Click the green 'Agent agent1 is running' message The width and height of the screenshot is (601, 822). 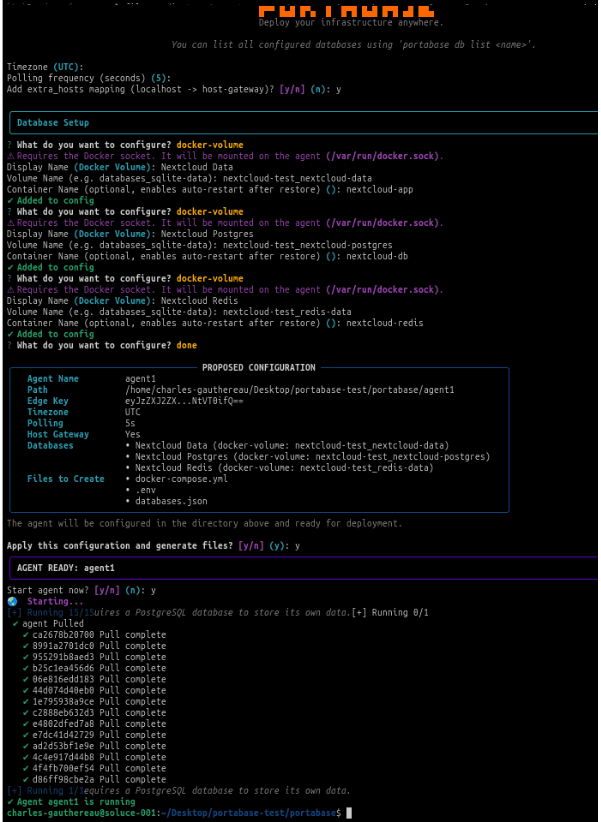click(x=71, y=802)
